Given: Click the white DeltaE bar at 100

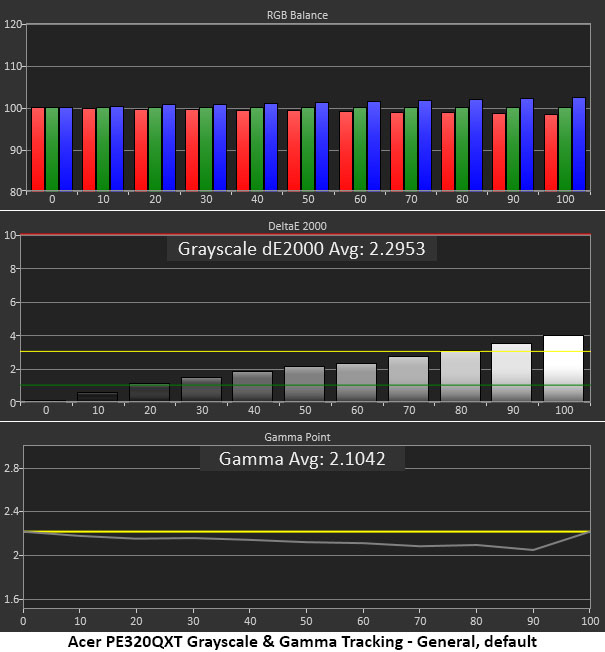Looking at the screenshot, I should pos(563,368).
